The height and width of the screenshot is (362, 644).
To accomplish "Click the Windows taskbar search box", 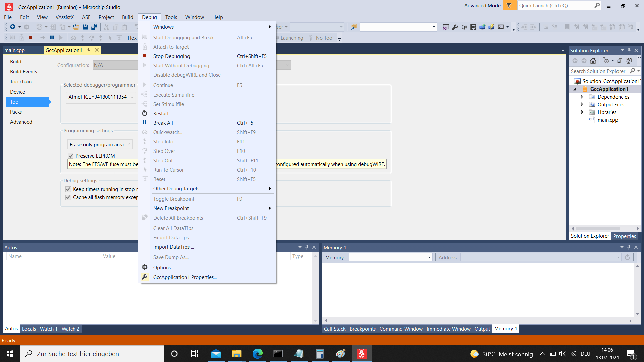I will [92, 354].
